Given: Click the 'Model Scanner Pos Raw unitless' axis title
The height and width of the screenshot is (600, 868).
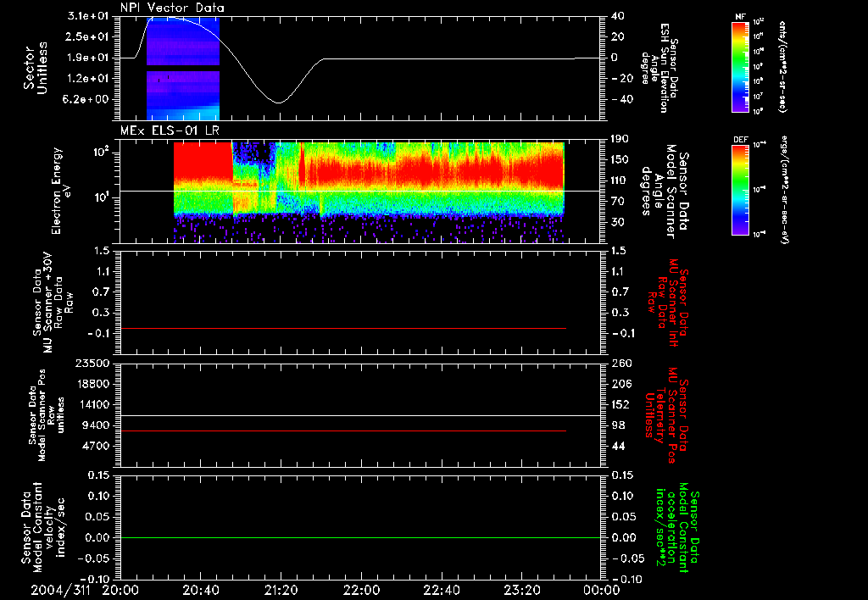Looking at the screenshot, I should pyautogui.click(x=47, y=415).
